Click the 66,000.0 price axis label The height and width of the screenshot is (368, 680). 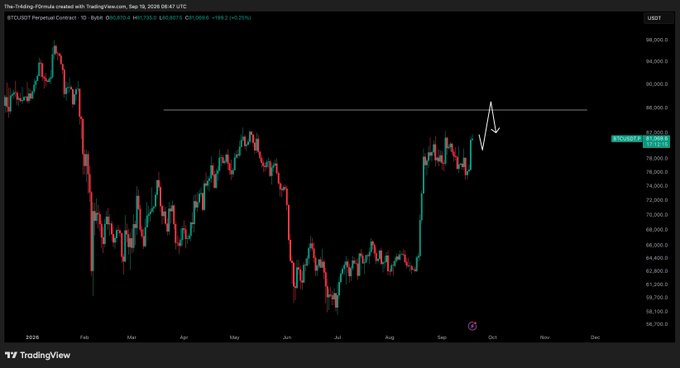click(x=657, y=245)
